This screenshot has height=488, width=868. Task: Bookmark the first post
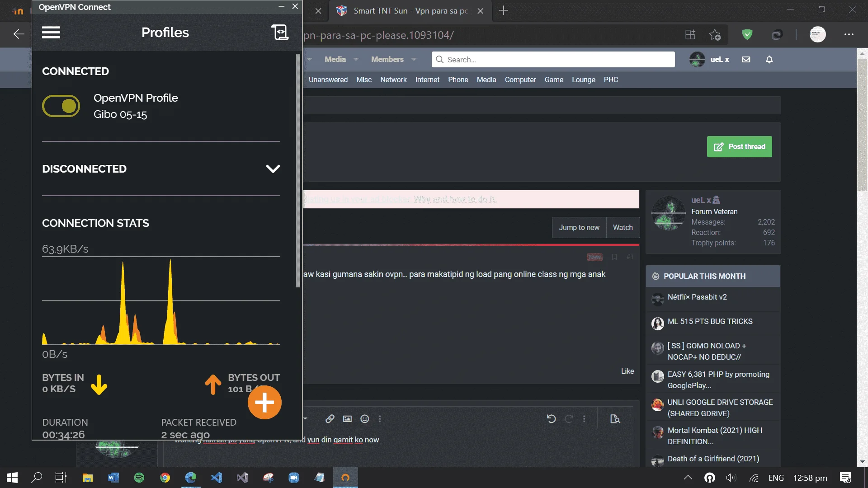coord(614,257)
